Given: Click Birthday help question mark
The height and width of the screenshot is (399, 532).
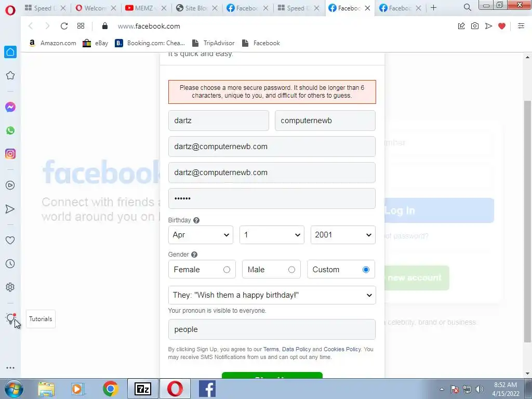Looking at the screenshot, I should click(196, 220).
